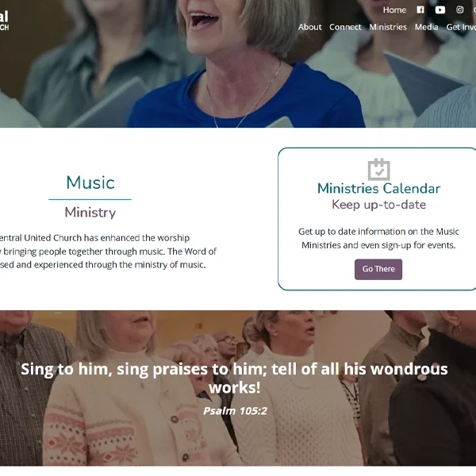Click the 'Sing to him' scripture quote
The height and width of the screenshot is (476, 476).
[x=234, y=378]
